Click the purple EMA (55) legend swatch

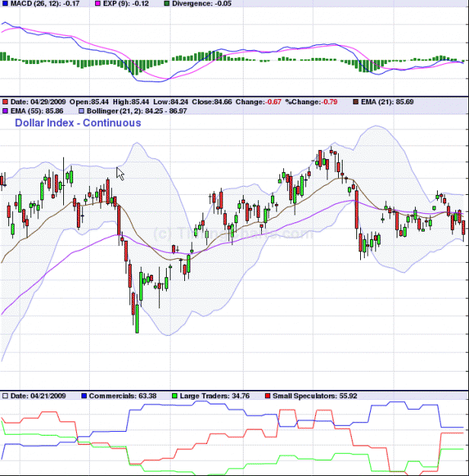(5, 110)
